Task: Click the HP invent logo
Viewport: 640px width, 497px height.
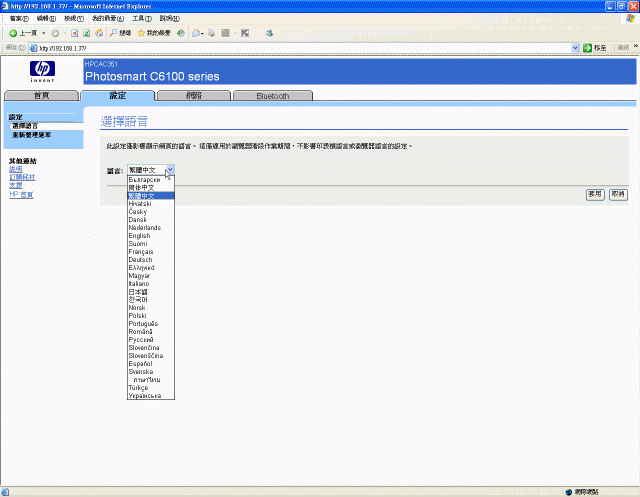Action: coord(42,71)
